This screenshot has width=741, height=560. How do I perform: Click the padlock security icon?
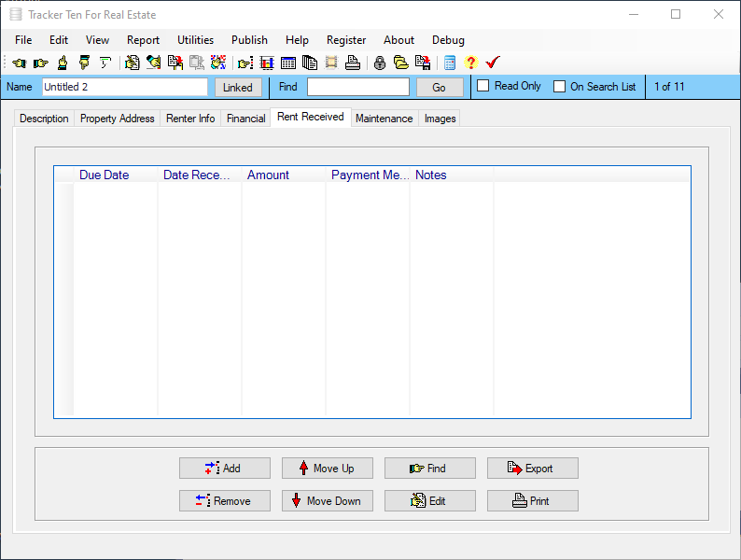pyautogui.click(x=380, y=63)
